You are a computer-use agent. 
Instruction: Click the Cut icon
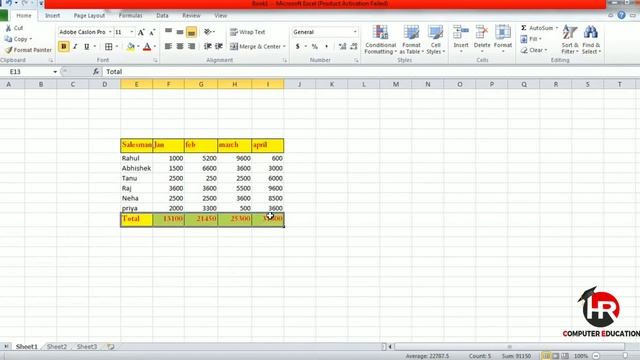pos(8,28)
